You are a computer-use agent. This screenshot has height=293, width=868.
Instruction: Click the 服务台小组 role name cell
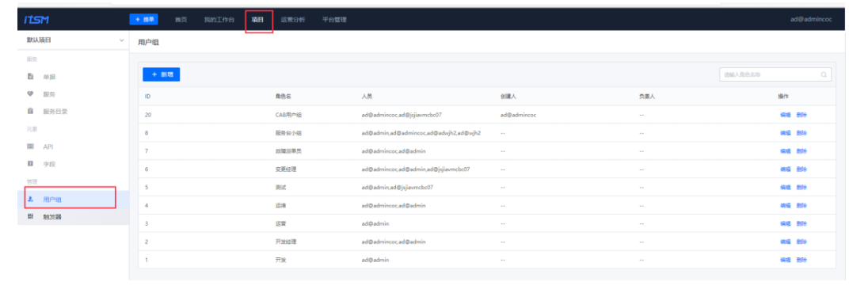coord(287,133)
